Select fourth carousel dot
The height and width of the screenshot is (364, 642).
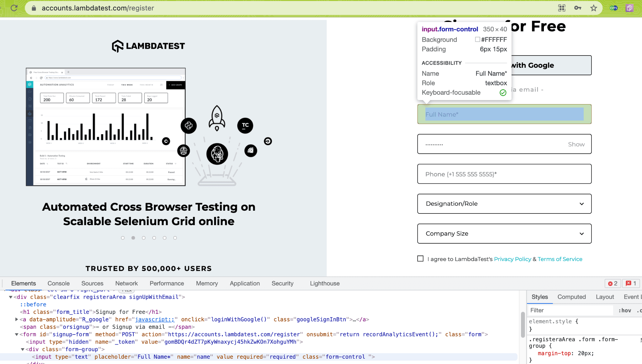(154, 238)
